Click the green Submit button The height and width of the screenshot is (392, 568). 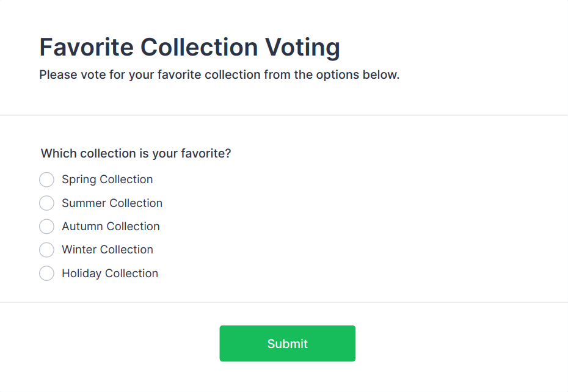click(287, 343)
